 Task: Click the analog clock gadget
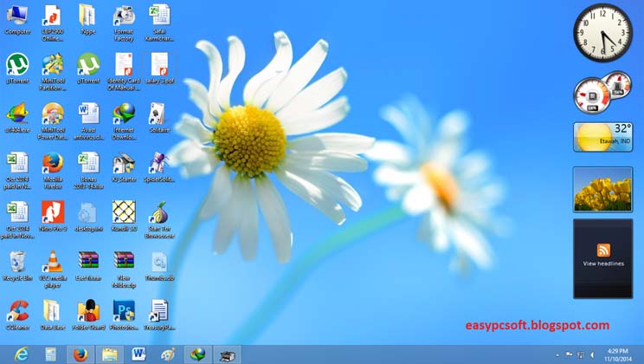[x=603, y=33]
